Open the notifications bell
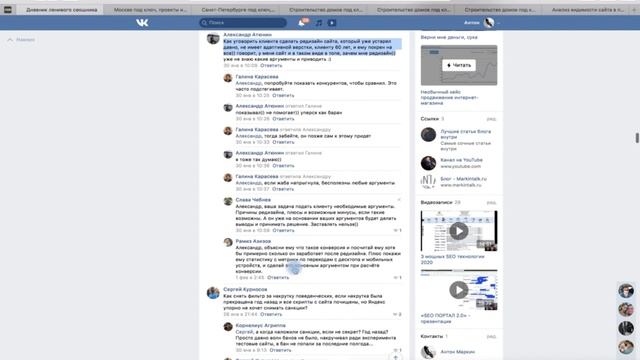The image size is (640, 360). click(x=302, y=23)
